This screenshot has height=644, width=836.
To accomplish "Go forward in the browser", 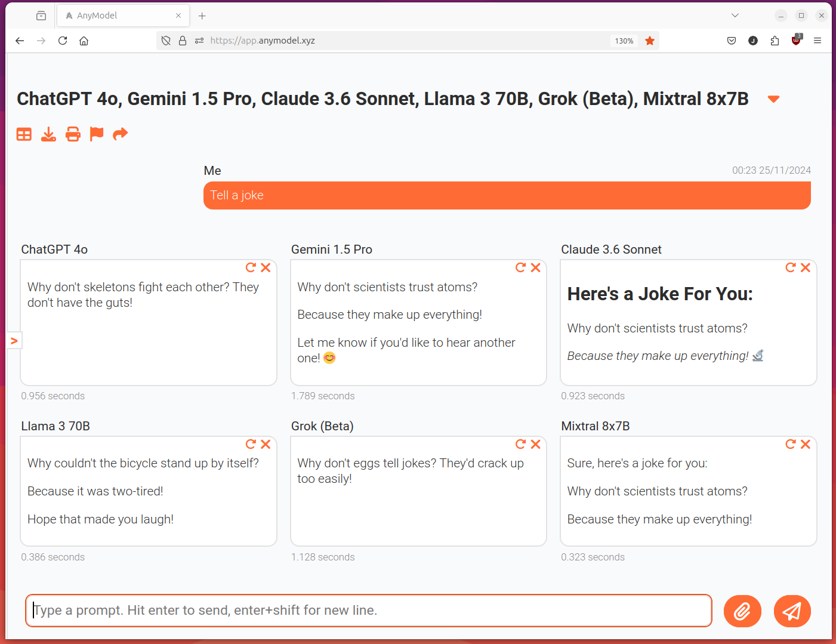I will pyautogui.click(x=41, y=41).
